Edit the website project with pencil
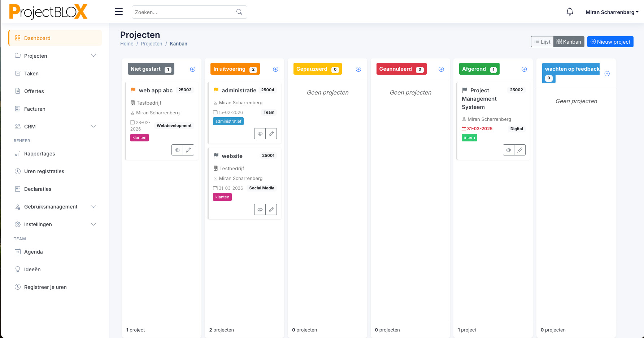The image size is (644, 338). 271,210
